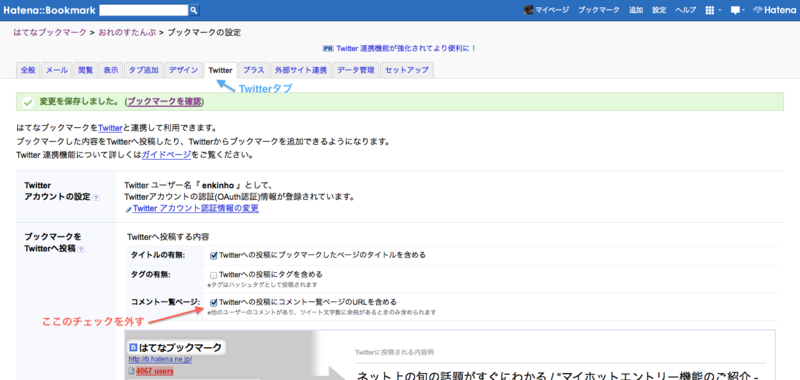Click the blue B はてなブックマーク icon

134,348
